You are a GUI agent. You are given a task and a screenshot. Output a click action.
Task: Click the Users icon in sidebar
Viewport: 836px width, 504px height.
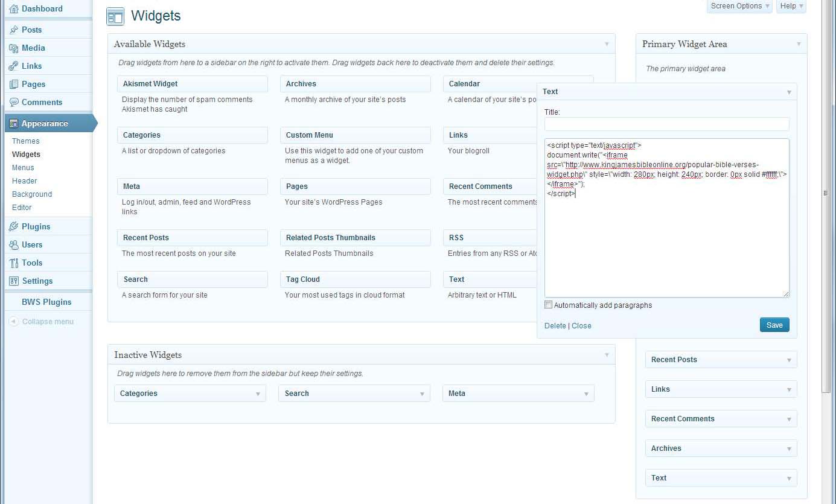tap(14, 244)
